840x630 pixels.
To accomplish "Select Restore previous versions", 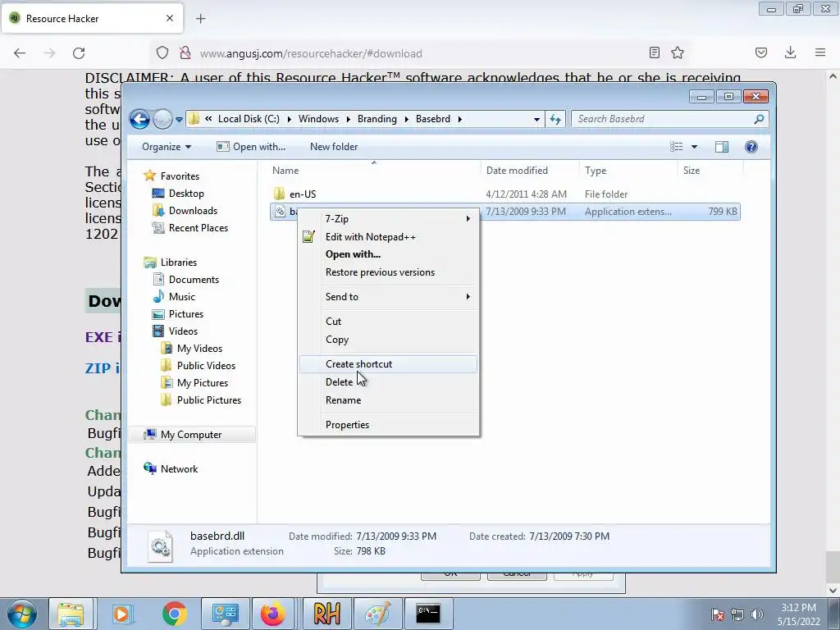I will (388, 272).
